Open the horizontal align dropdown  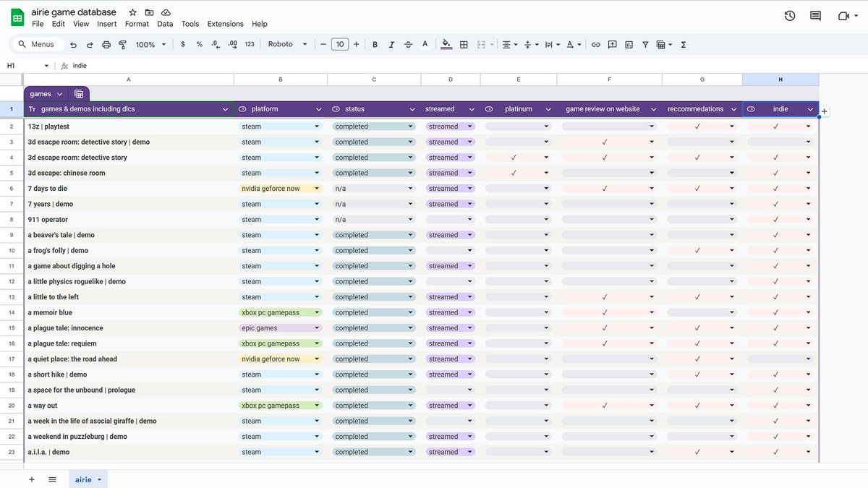pos(510,45)
